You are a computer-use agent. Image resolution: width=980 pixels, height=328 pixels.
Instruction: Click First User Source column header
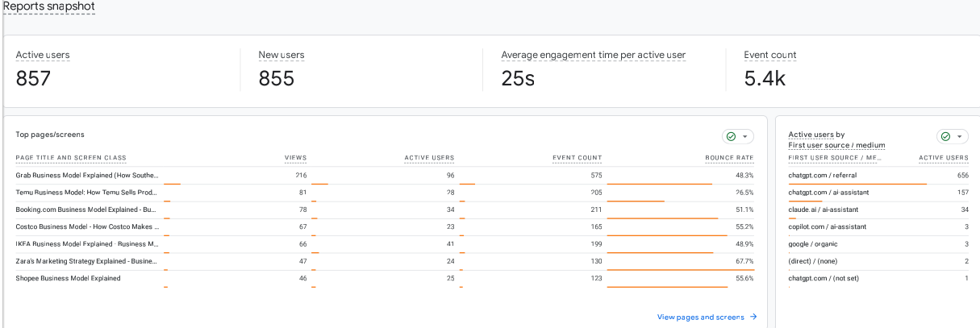(835, 158)
